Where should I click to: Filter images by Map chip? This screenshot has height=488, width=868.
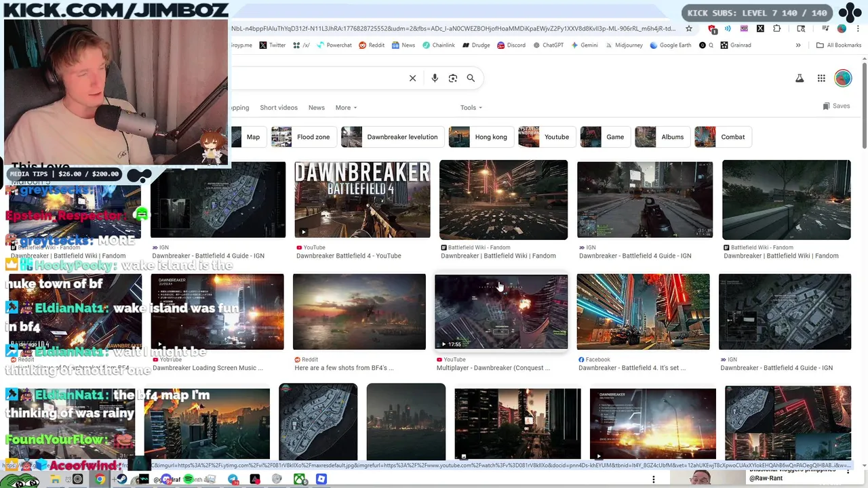248,137
